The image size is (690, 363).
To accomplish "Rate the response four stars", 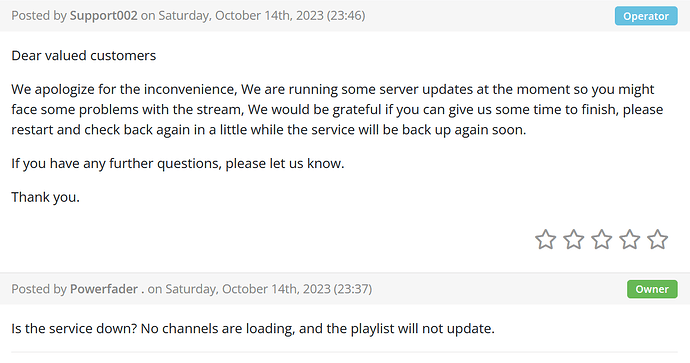I will 630,239.
